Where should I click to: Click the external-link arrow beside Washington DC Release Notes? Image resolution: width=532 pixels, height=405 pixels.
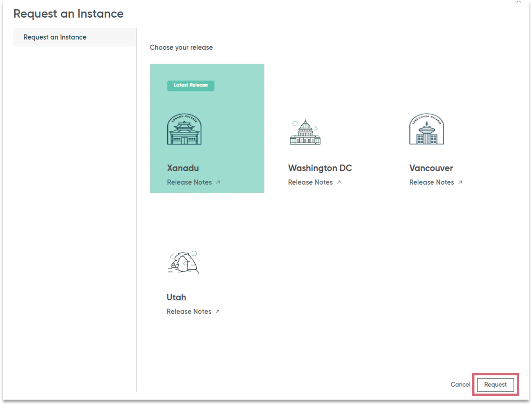click(339, 183)
